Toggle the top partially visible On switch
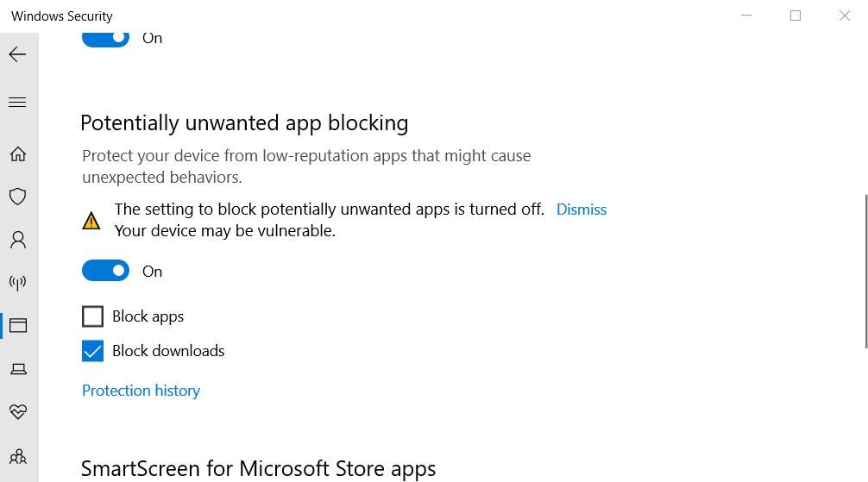Viewport: 868px width, 482px height. (105, 38)
